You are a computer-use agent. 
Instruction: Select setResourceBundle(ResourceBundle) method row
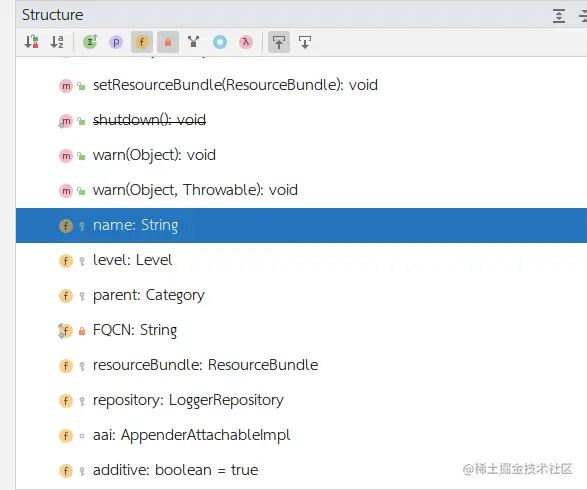[x=301, y=85]
